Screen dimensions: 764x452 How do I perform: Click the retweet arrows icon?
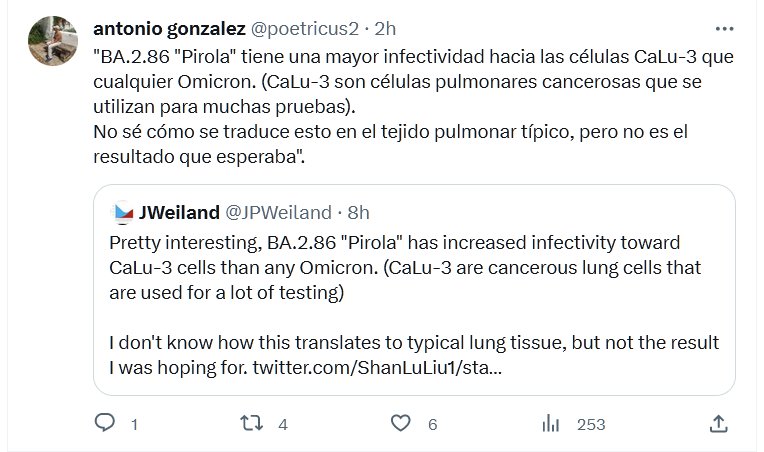[x=253, y=423]
